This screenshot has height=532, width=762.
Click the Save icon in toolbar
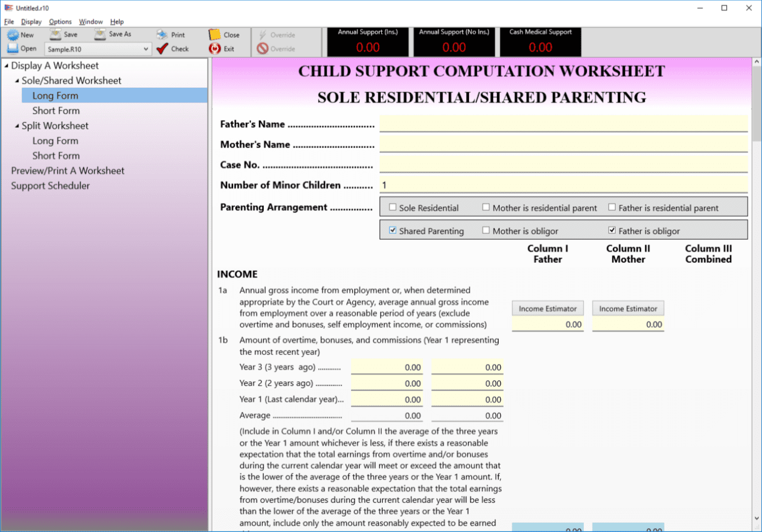(55, 35)
